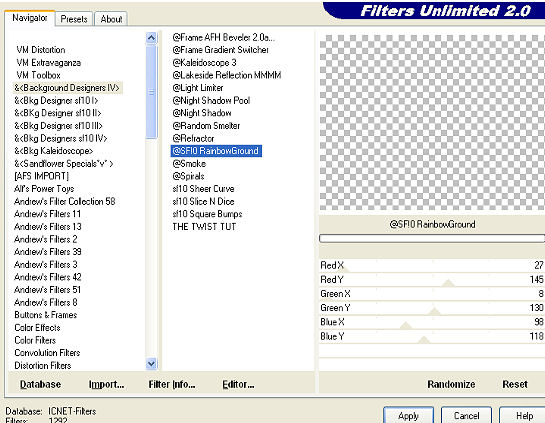This screenshot has width=545, height=423.
Task: Select Color Effects category
Action: pos(37,327)
